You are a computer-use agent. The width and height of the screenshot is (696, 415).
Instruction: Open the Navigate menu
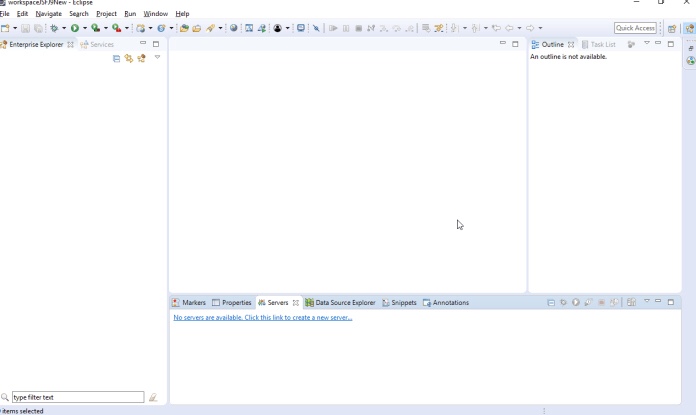[x=48, y=14]
